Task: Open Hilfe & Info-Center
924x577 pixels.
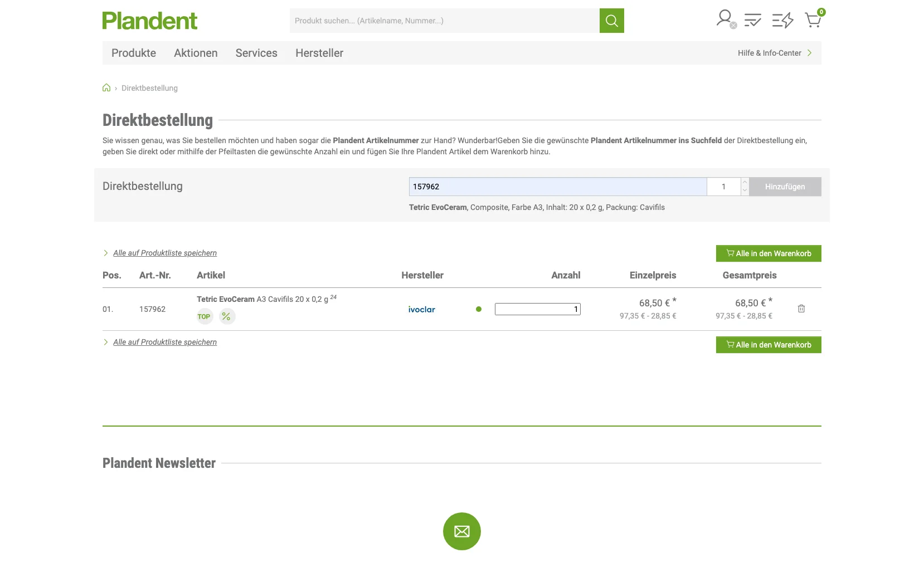Action: (x=775, y=53)
